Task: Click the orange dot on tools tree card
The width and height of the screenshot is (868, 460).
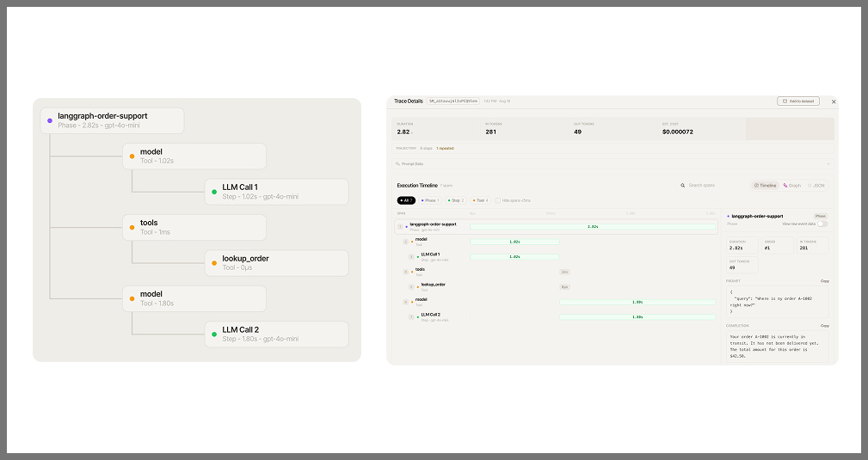Action: tap(132, 228)
